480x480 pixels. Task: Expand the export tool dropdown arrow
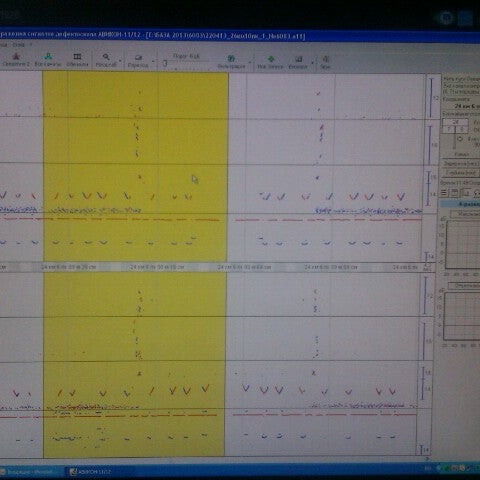point(313,63)
